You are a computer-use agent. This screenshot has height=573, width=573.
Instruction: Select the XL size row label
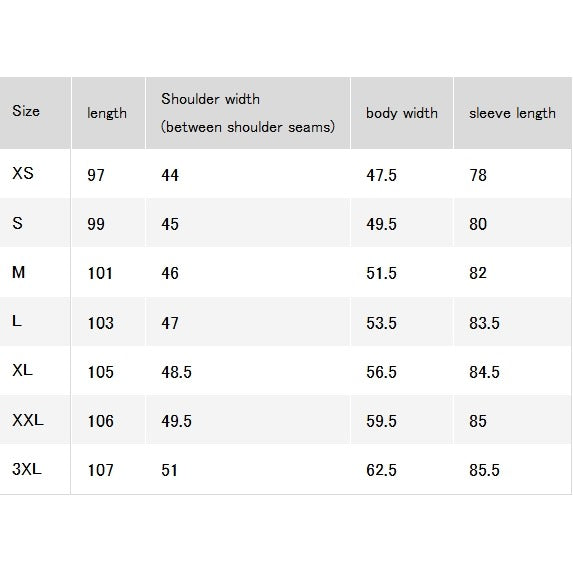click(22, 371)
